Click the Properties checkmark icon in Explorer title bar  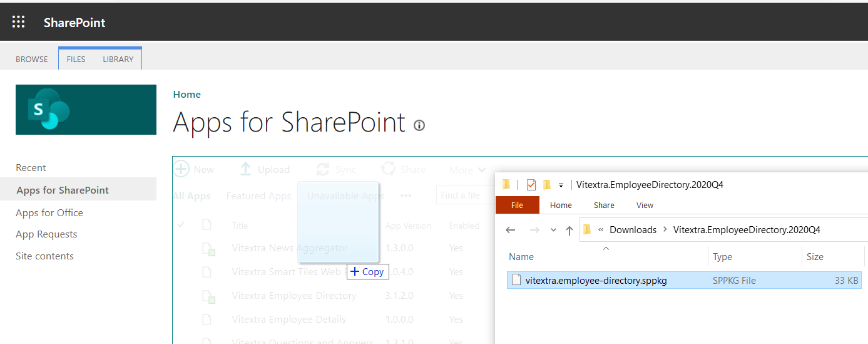pos(531,184)
